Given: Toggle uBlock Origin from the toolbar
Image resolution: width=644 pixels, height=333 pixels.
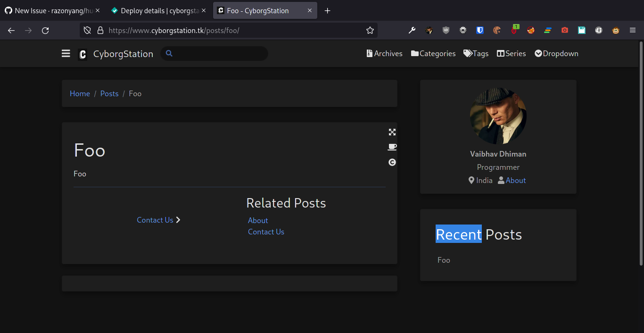Looking at the screenshot, I should (446, 30).
